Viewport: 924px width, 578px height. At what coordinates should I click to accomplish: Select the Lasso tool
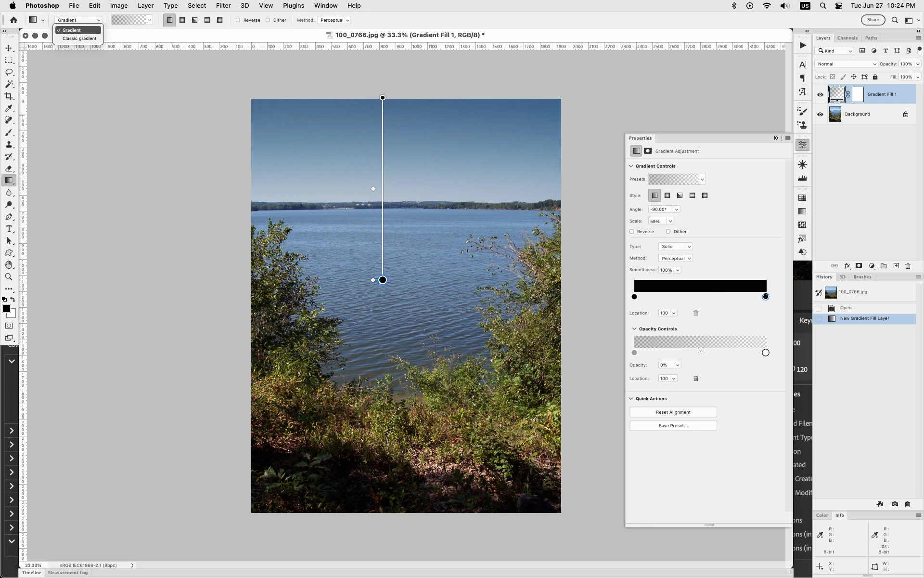(9, 72)
